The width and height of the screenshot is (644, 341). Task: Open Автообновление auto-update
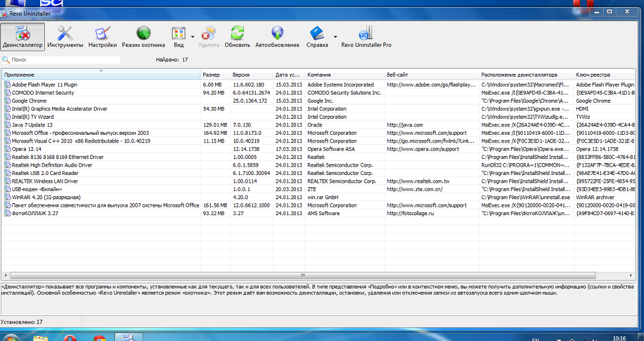click(x=277, y=37)
